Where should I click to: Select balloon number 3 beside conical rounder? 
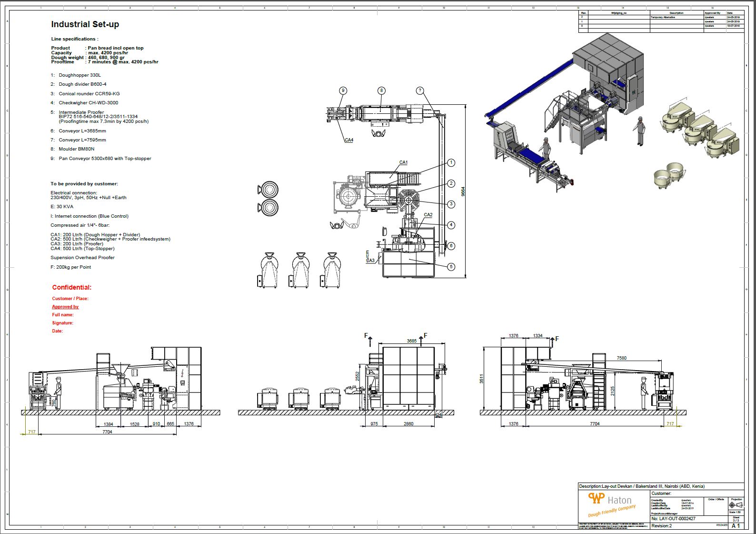[x=451, y=204]
